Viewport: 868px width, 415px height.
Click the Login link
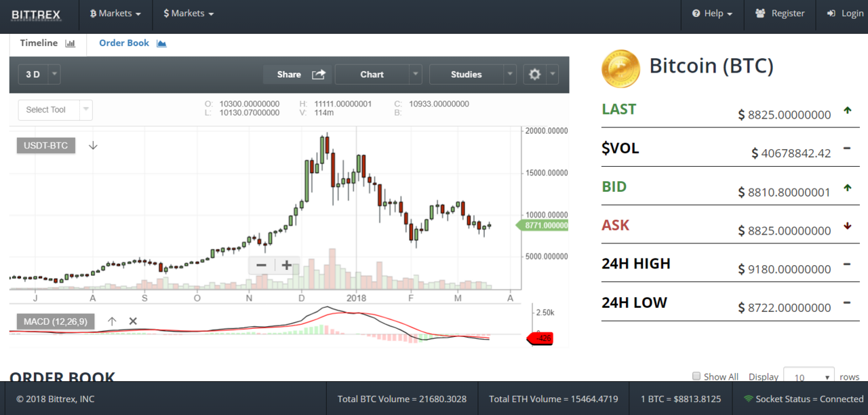click(x=845, y=14)
